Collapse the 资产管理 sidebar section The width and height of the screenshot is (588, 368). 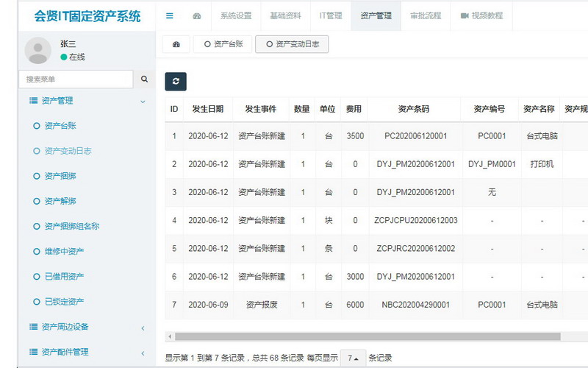tap(143, 102)
